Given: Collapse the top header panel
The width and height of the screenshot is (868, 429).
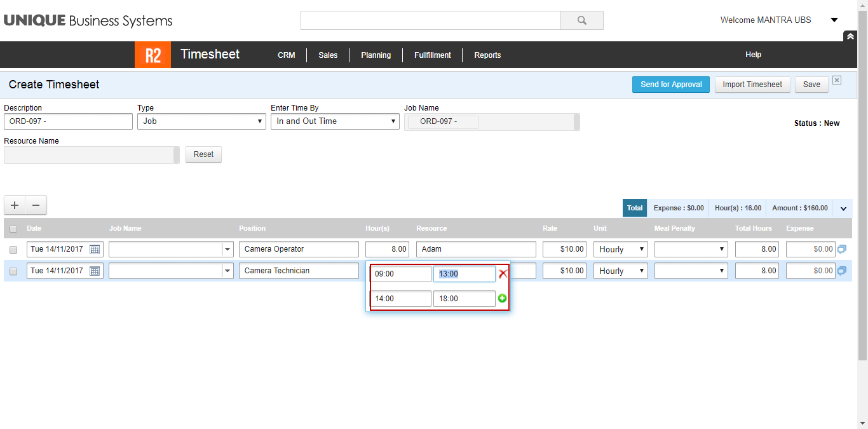Looking at the screenshot, I should [x=850, y=37].
